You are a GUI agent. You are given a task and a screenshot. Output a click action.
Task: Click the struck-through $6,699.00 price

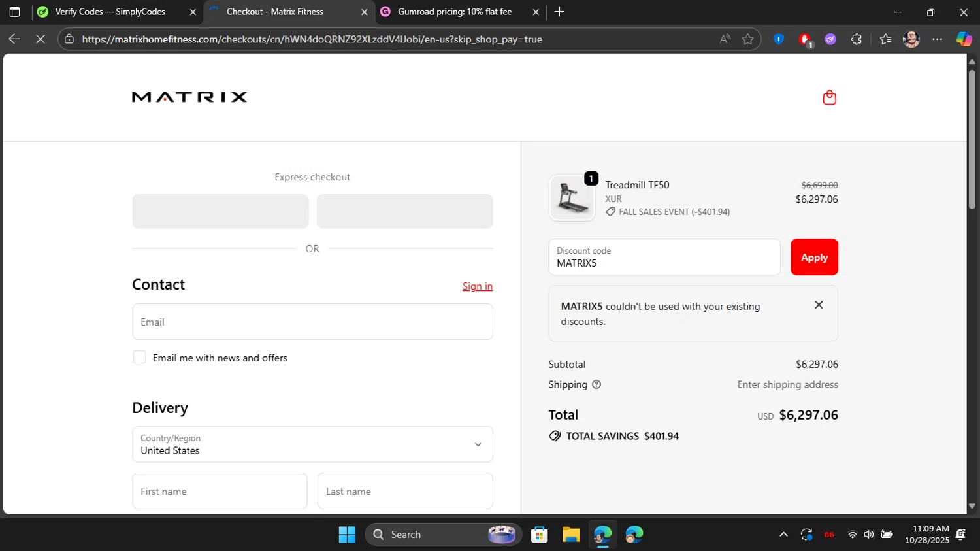819,185
